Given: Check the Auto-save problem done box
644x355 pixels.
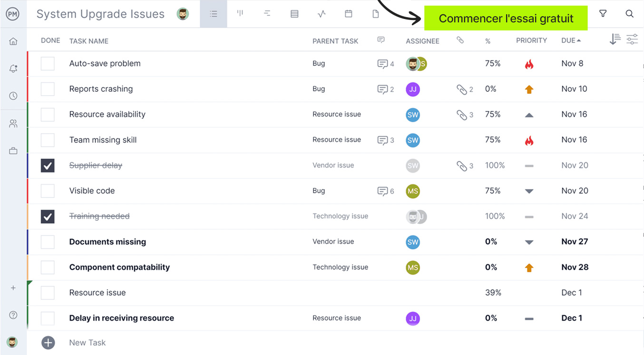Looking at the screenshot, I should (48, 64).
